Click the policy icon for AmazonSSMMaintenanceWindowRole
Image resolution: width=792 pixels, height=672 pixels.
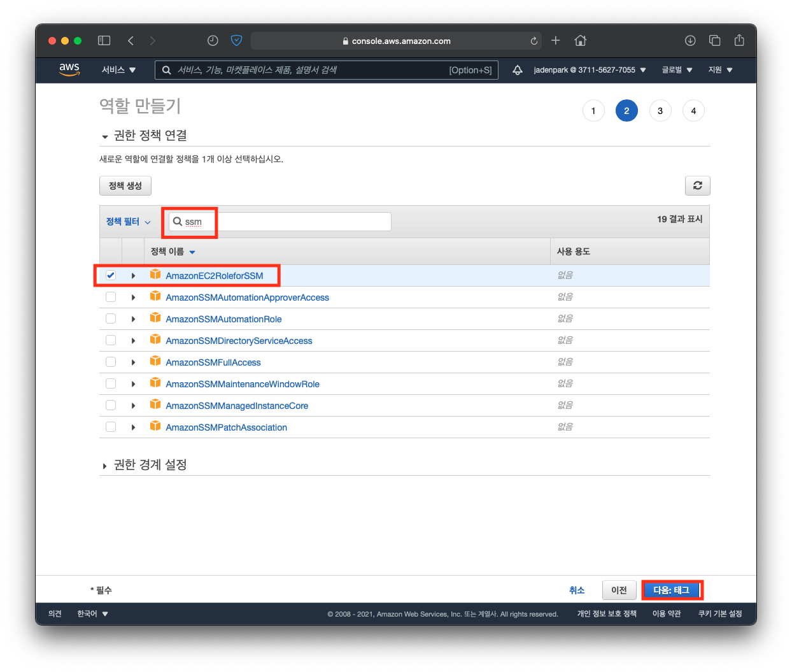click(155, 383)
